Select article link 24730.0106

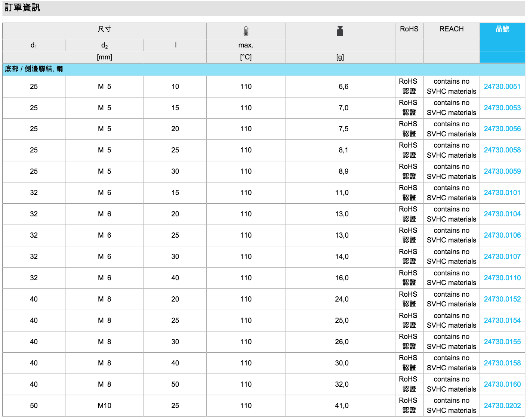click(x=502, y=235)
